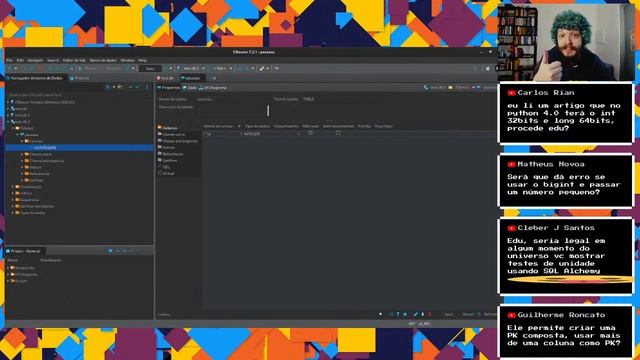Open the Gatilhos section in table editor
Image resolution: width=640 pixels, height=360 pixels.
click(x=168, y=160)
